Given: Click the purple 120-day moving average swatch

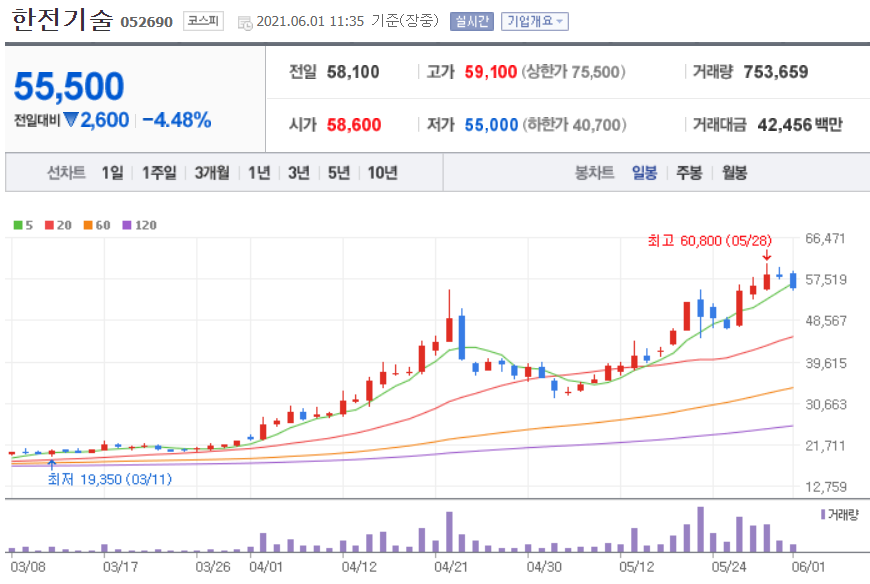Looking at the screenshot, I should (127, 225).
